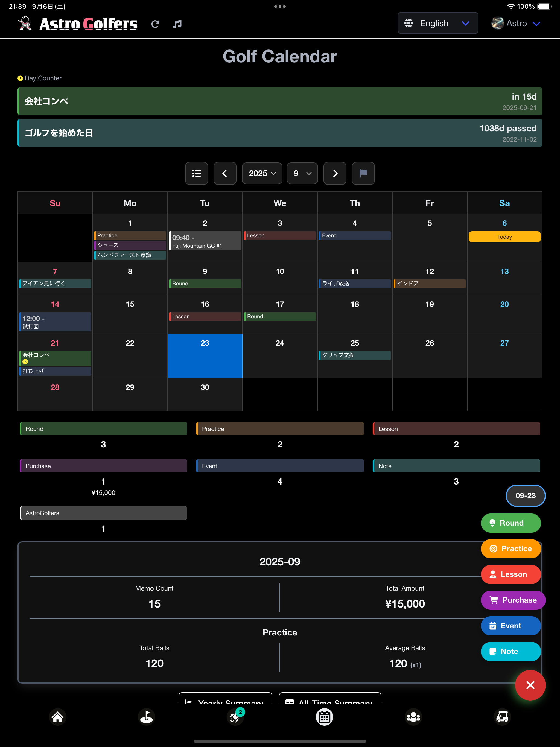Add an Event memo
This screenshot has height=747, width=560.
(x=511, y=626)
